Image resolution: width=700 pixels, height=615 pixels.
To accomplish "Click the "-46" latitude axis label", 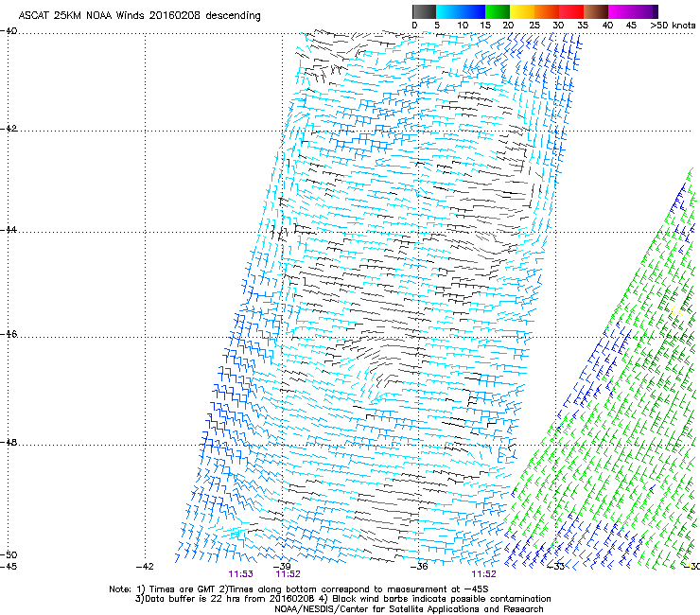I will [x=9, y=335].
